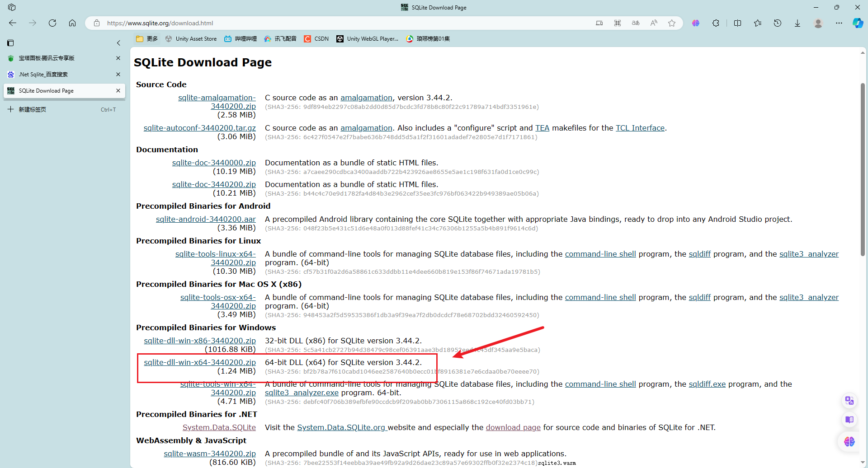Viewport: 868px width, 468px height.
Task: Go back to the previous page
Action: (x=13, y=23)
